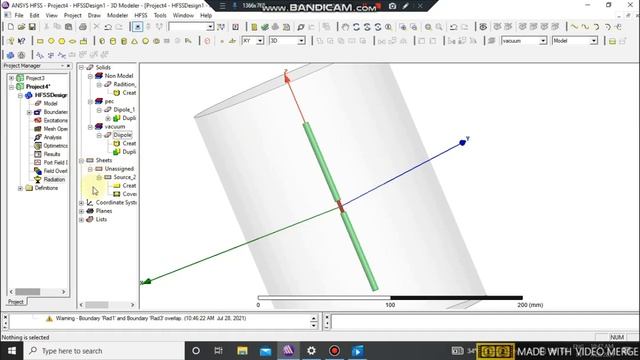Viewport: 640px width, 360px height.
Task: Select the Draw cylinder tool
Action: pos(113,41)
